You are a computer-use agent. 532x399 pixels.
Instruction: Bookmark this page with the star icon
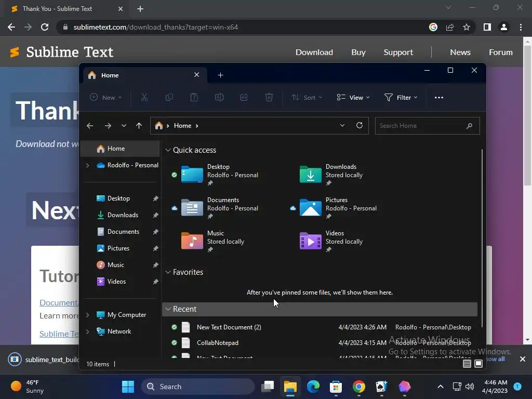tap(467, 27)
